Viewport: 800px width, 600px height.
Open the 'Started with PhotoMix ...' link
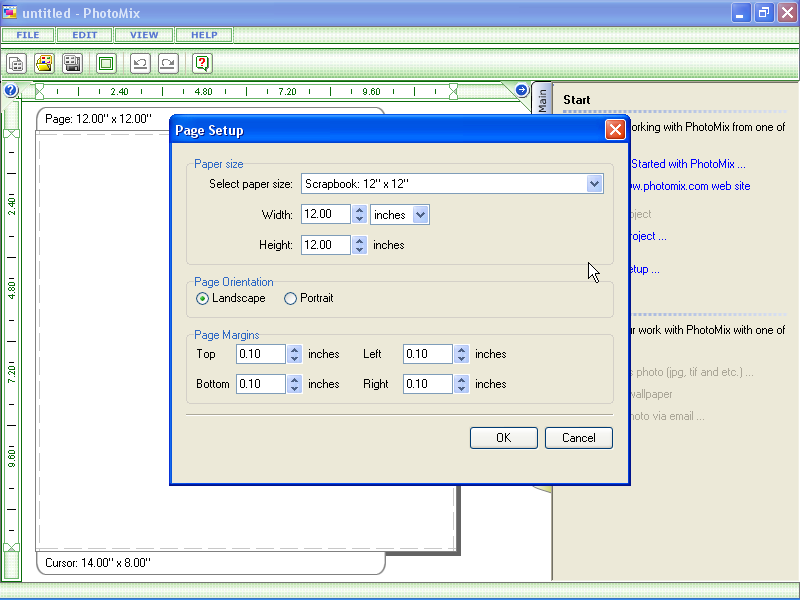pyautogui.click(x=688, y=164)
